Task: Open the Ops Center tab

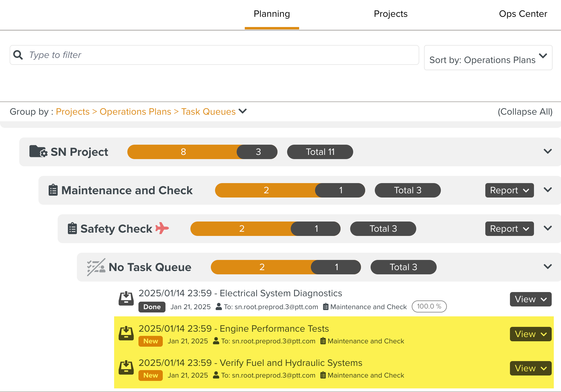Action: pyautogui.click(x=523, y=14)
